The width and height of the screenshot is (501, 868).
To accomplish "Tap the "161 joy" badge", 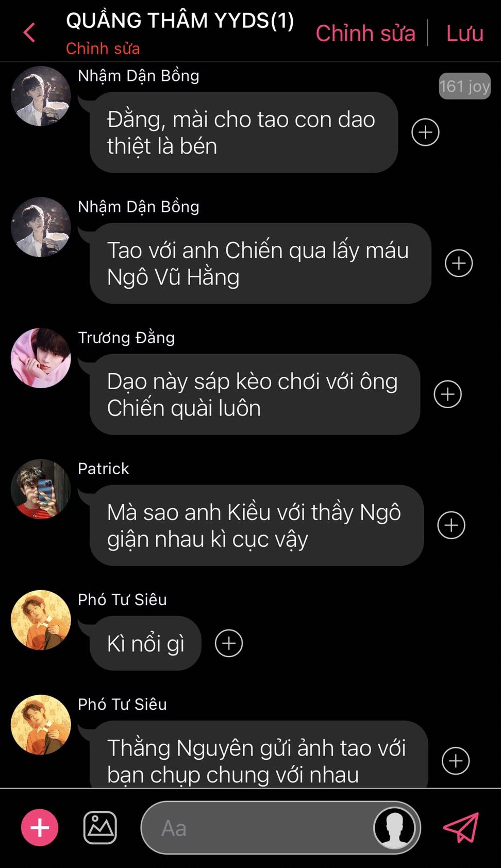I will [464, 86].
